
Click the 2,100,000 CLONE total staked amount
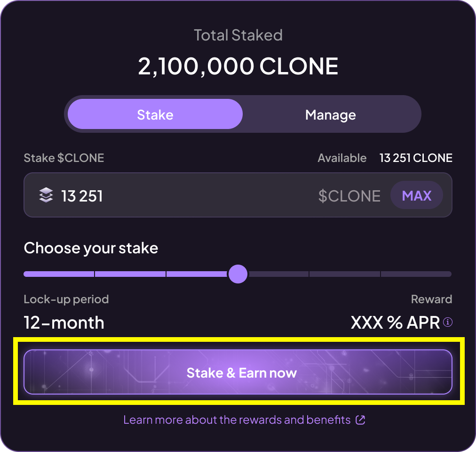point(238,66)
